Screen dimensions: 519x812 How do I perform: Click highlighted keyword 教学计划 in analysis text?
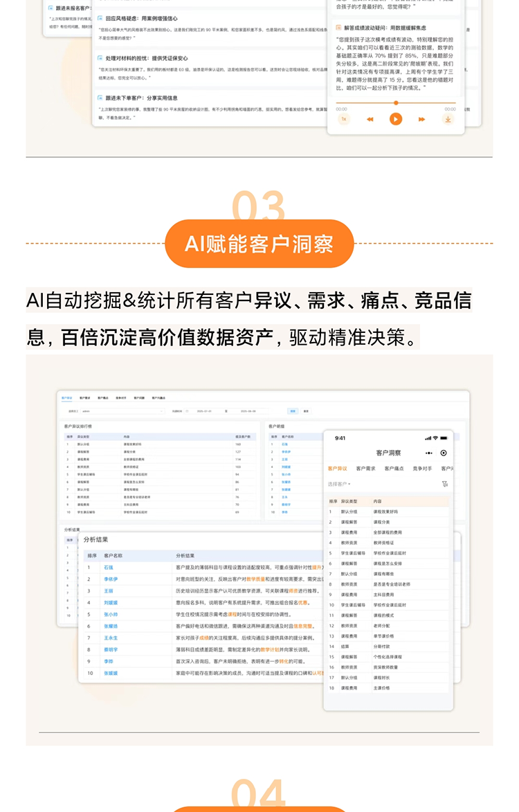[x=270, y=649]
